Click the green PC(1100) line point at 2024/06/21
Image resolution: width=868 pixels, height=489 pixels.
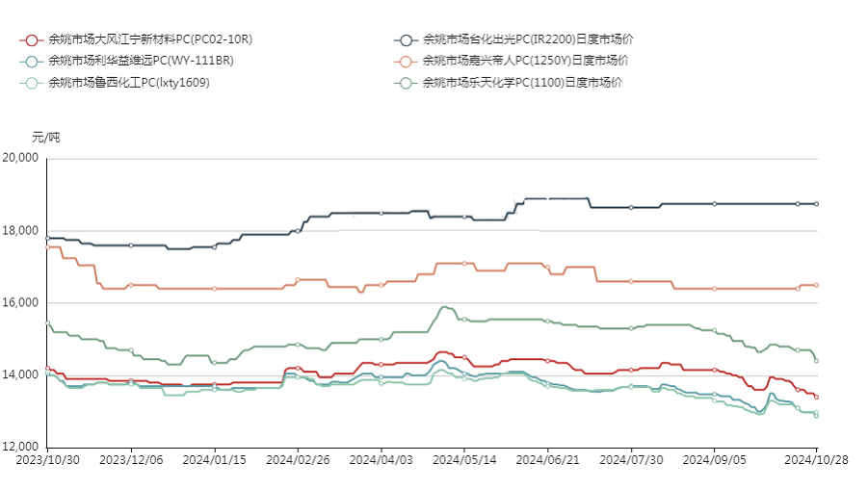point(547,322)
